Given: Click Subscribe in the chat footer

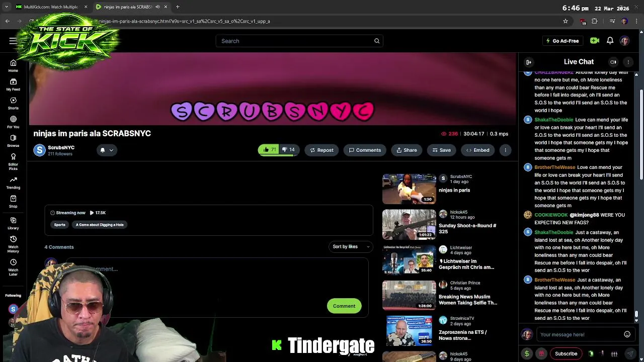Looking at the screenshot, I should pos(566,353).
